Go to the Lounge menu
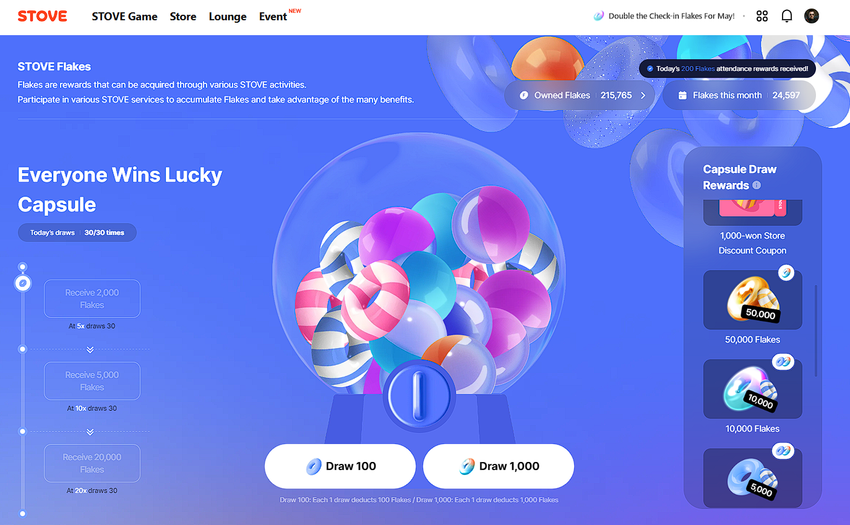 (227, 17)
